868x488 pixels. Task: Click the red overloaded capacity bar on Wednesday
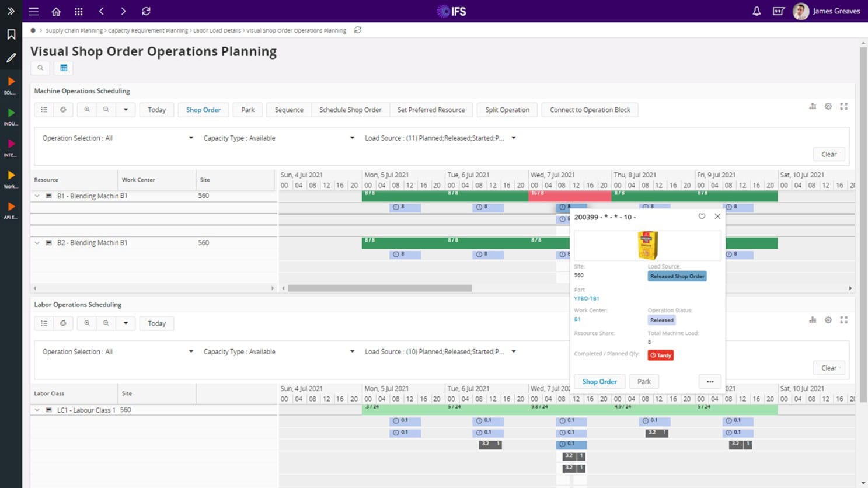pos(549,196)
